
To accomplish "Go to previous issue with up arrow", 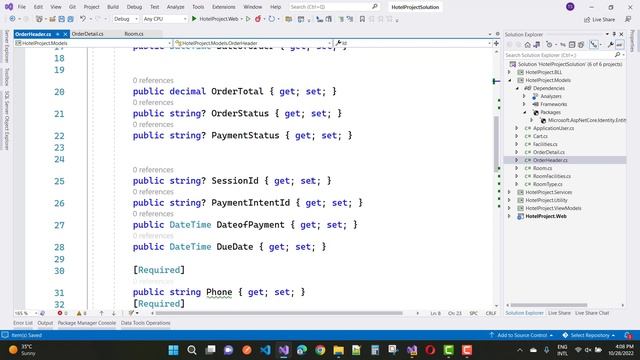I will coord(101,313).
